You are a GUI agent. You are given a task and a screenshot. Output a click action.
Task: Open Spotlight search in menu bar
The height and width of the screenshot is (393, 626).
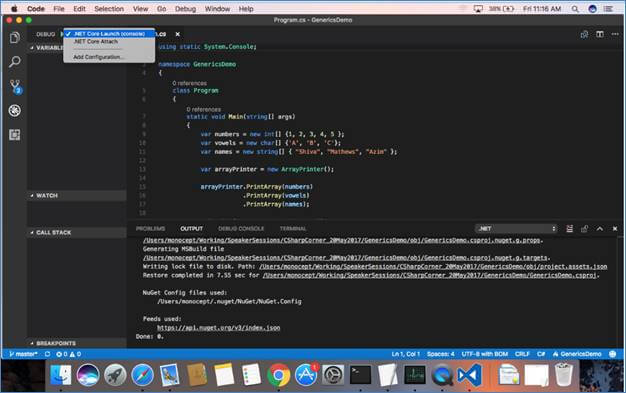click(x=575, y=8)
